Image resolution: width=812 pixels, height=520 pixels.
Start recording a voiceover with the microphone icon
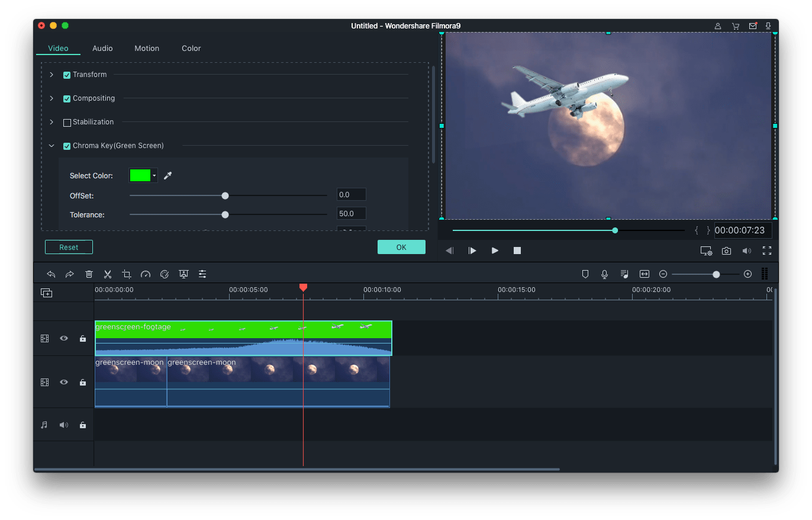604,274
